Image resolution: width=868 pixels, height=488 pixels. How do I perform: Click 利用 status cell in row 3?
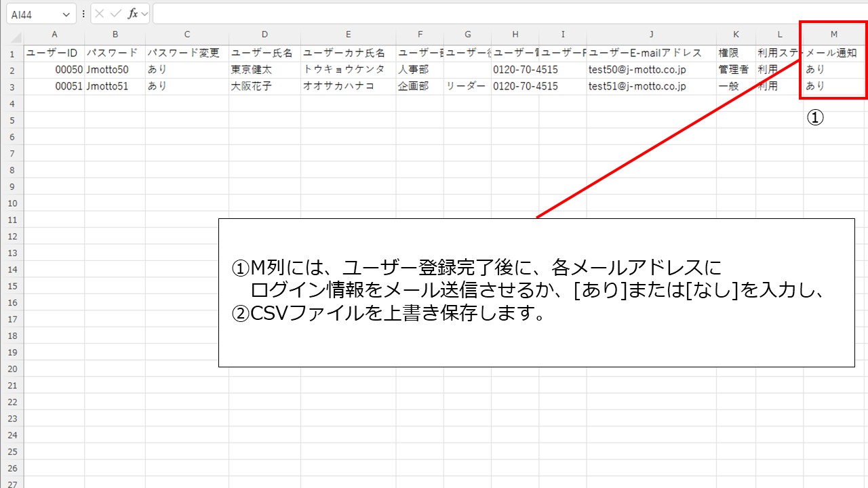780,86
